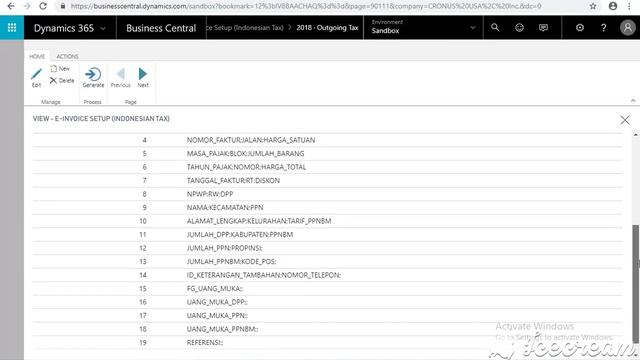
Task: Select row FG_UANG_MUKA
Action: point(327,288)
